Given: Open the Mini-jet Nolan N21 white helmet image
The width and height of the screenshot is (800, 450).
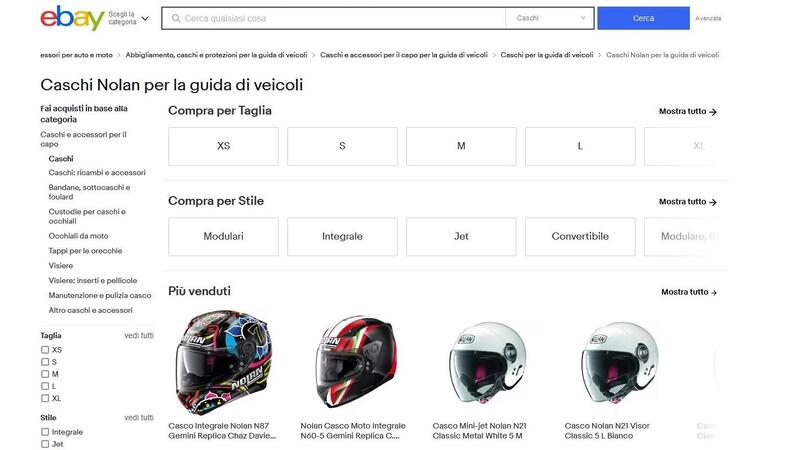Looking at the screenshot, I should (x=487, y=362).
